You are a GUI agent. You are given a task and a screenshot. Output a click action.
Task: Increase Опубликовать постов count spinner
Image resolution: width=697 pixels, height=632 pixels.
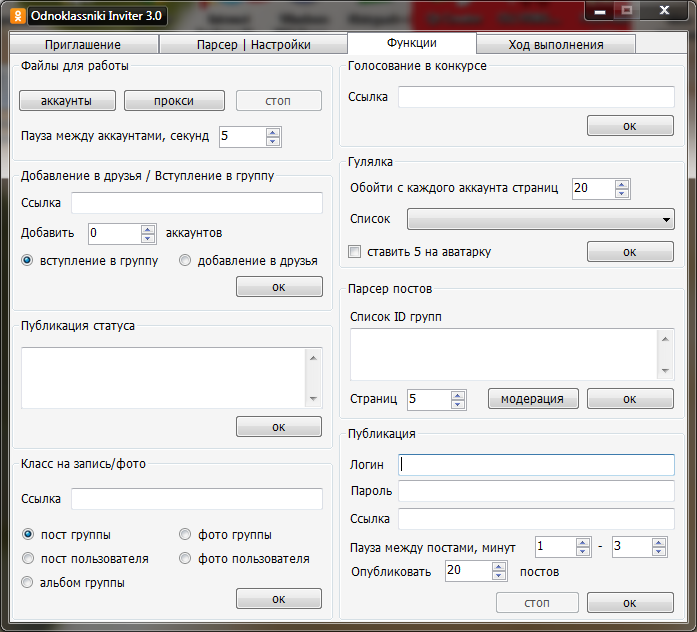tap(499, 566)
